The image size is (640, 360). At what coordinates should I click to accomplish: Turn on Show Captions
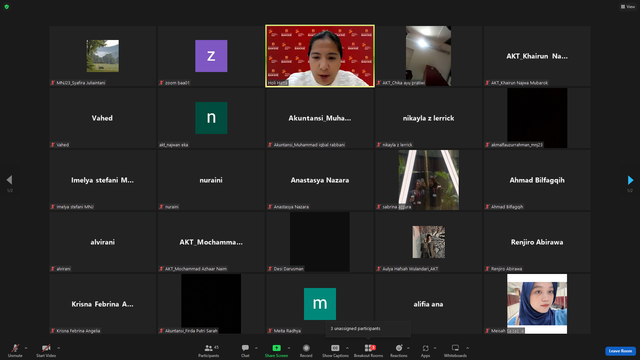[x=335, y=350]
